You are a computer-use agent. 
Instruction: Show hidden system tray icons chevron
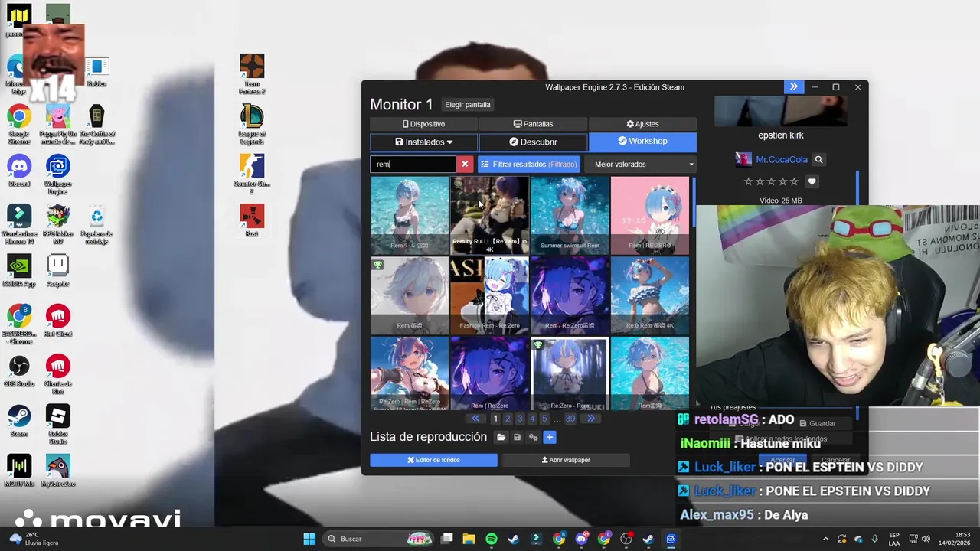pos(825,539)
